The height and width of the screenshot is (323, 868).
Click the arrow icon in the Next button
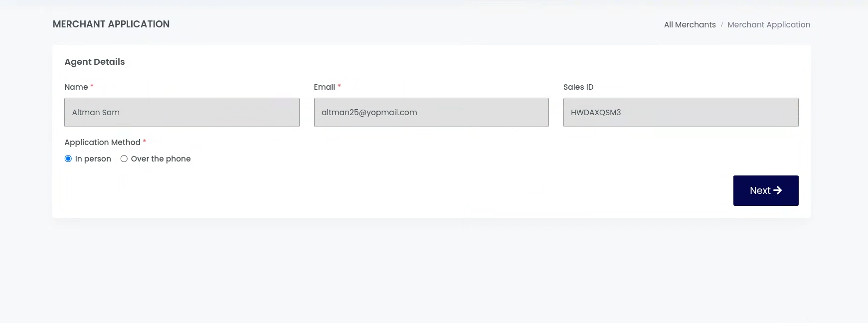pyautogui.click(x=777, y=190)
